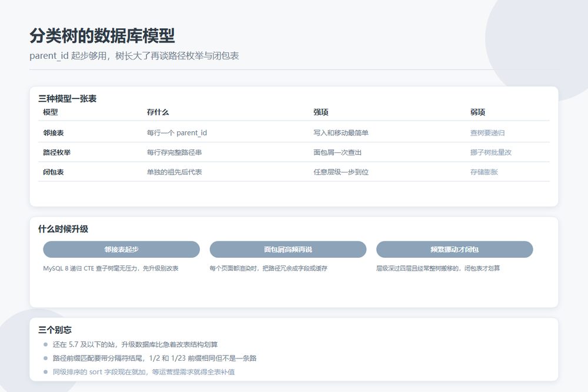
Task: Click the weakness cell 存储膨胀
Action: [484, 172]
